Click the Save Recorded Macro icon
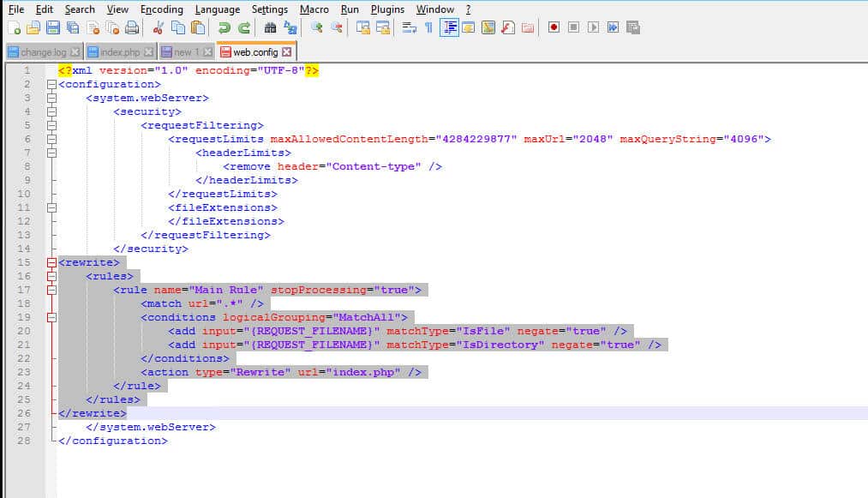Viewport: 868px width, 498px height. pos(632,27)
